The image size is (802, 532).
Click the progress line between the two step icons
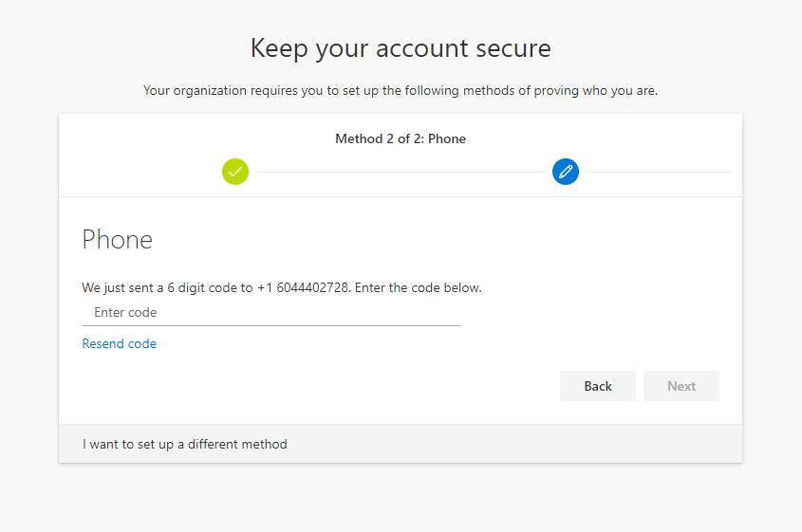[x=401, y=173]
